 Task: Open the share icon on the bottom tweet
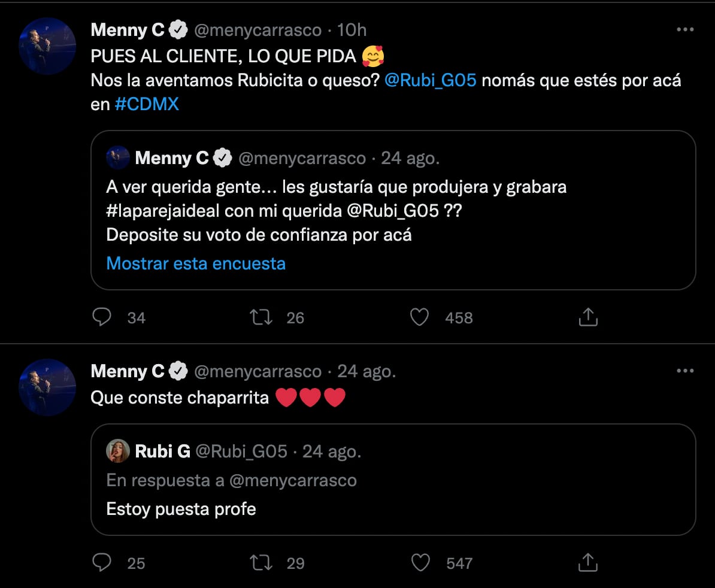587,563
